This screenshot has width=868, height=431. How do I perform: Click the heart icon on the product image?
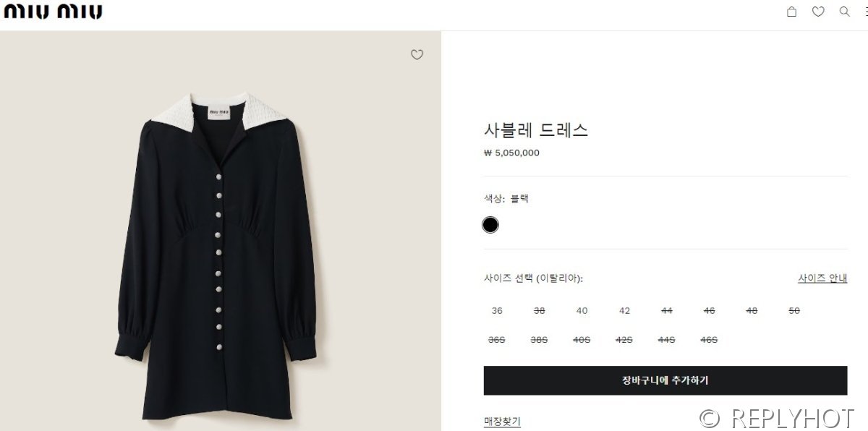click(417, 55)
